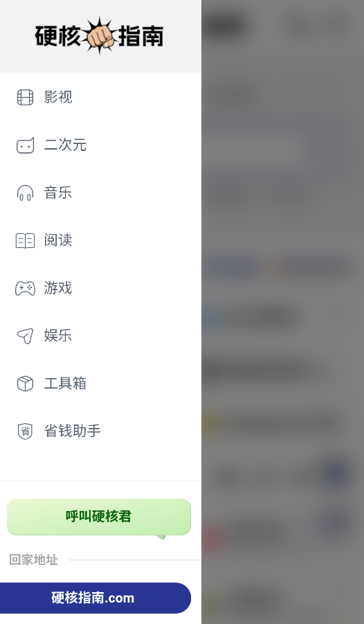
Task: Click the green 呼叫硬核君 button
Action: (x=99, y=517)
